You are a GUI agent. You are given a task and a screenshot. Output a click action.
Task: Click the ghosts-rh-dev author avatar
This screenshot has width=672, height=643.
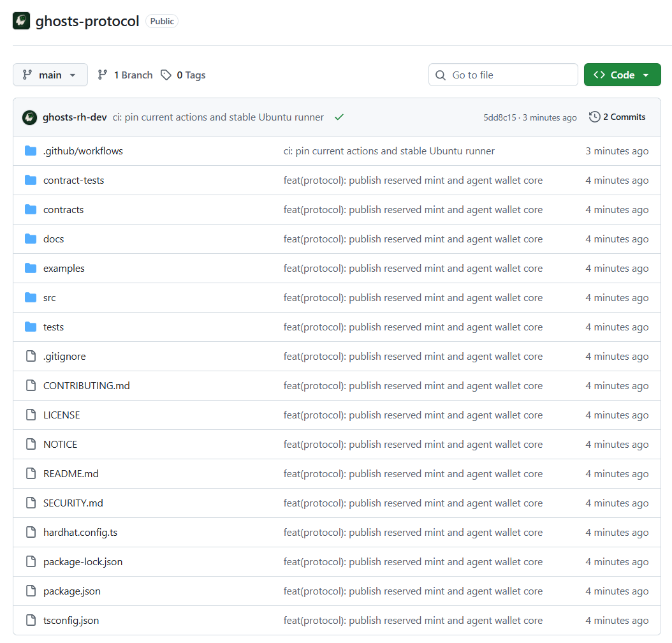tap(29, 117)
